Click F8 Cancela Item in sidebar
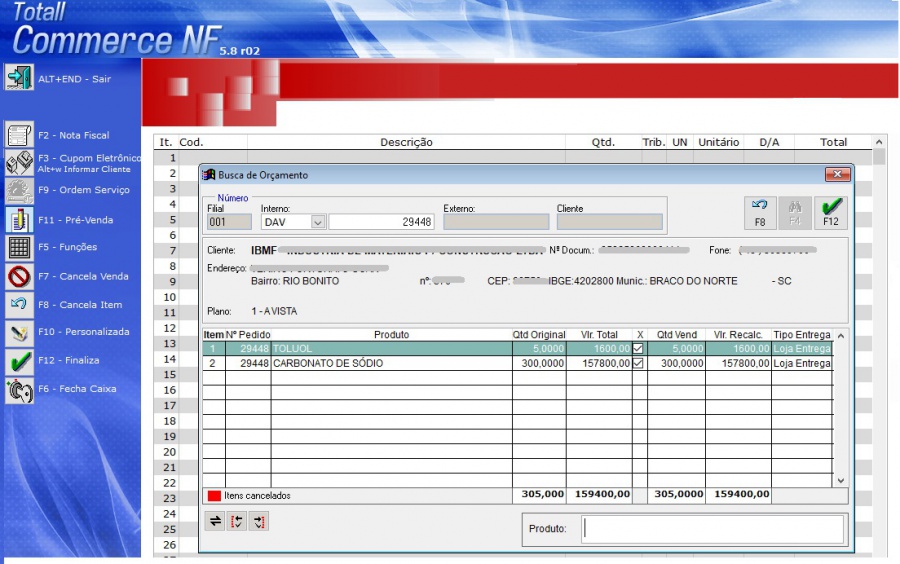 pyautogui.click(x=19, y=303)
